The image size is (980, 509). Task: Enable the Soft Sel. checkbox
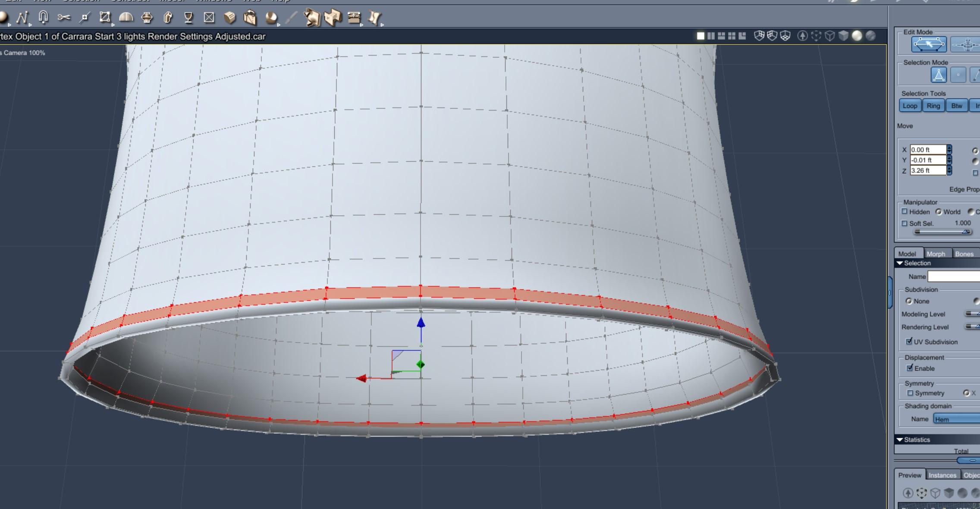[x=905, y=223]
